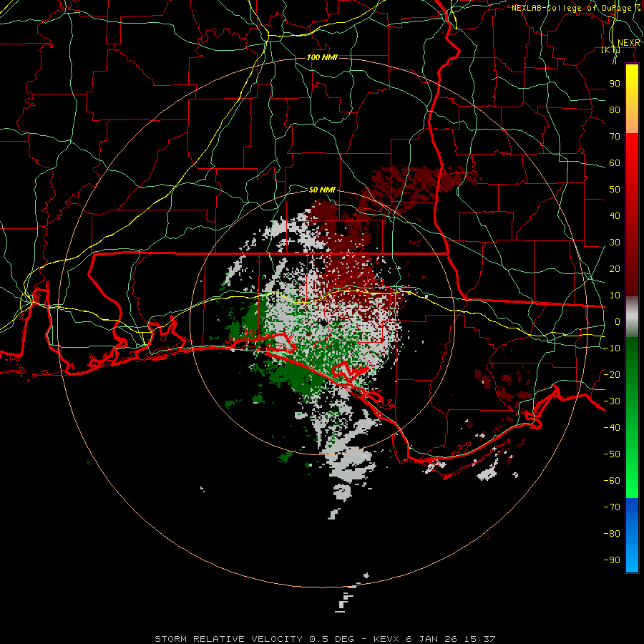Click the "[KT]" units label above the scale
The width and height of the screenshot is (644, 644).
click(611, 50)
